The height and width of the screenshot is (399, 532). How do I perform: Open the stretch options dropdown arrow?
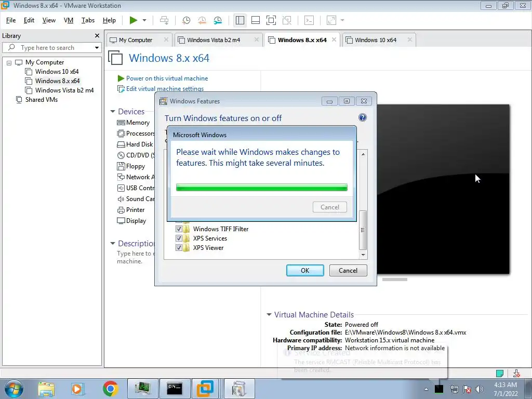[x=342, y=20]
